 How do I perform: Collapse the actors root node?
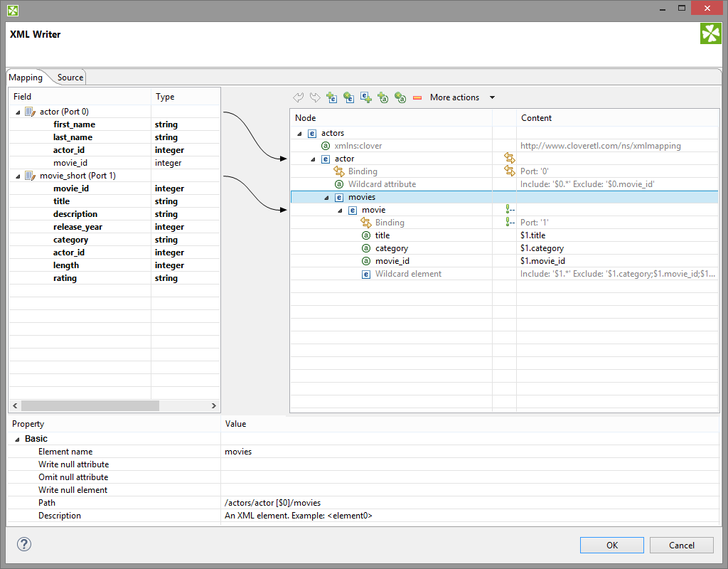(300, 134)
